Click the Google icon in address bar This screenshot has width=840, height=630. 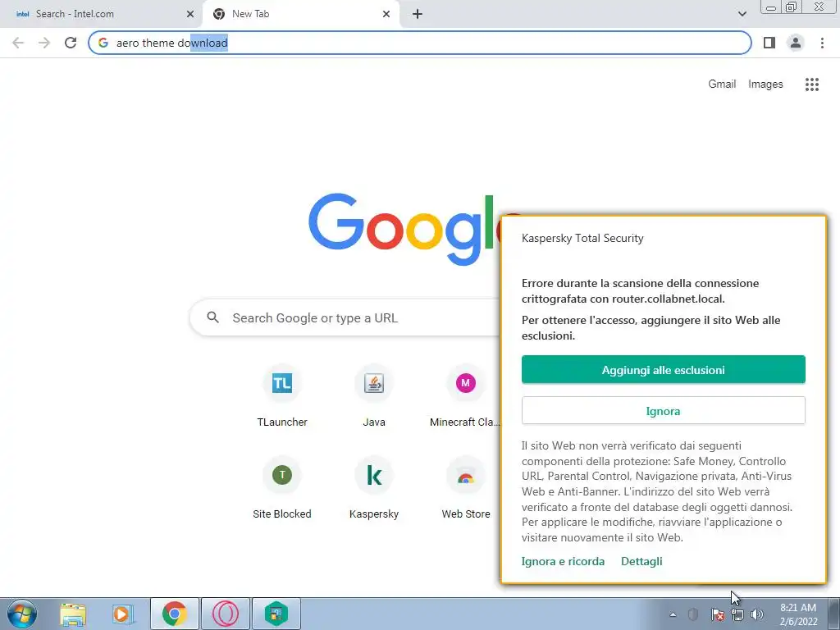pos(103,43)
